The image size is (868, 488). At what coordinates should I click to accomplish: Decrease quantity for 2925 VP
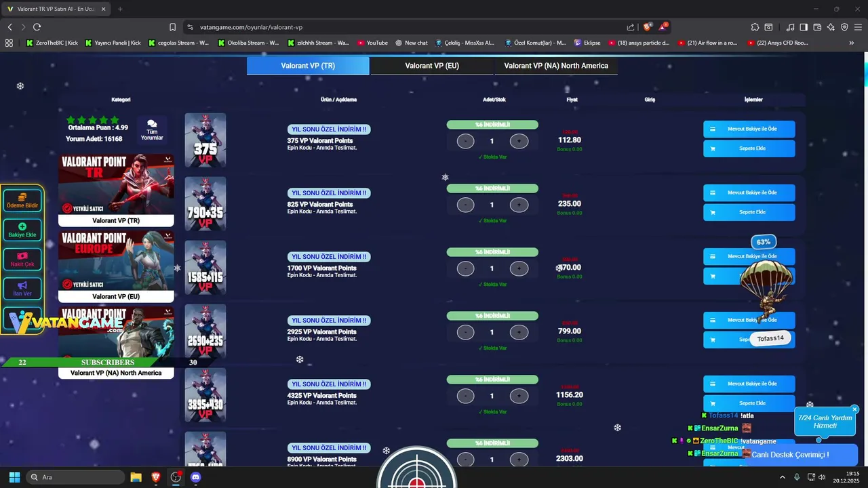(x=466, y=332)
